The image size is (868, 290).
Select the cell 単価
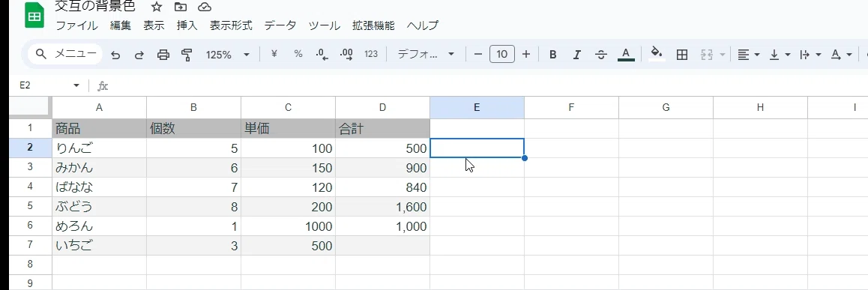tap(289, 128)
